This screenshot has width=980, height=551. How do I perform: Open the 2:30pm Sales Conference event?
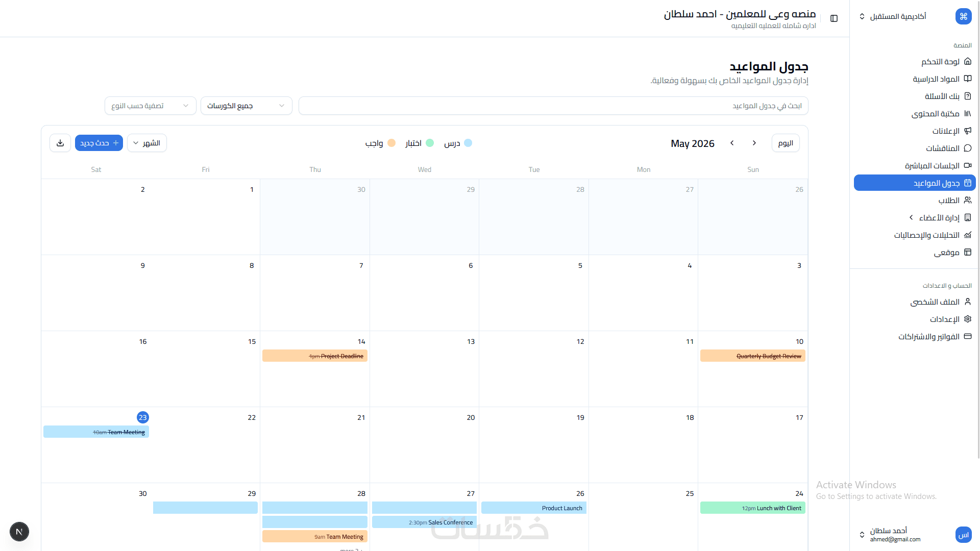[424, 522]
